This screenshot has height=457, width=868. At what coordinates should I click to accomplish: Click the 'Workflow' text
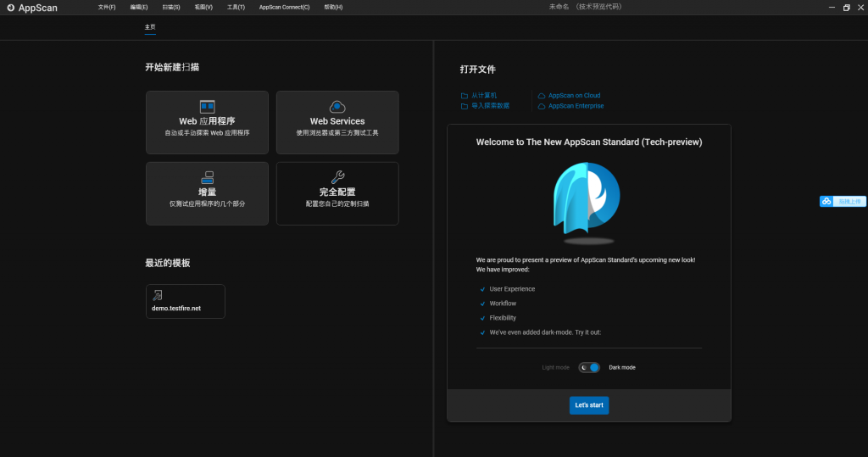[x=503, y=304]
